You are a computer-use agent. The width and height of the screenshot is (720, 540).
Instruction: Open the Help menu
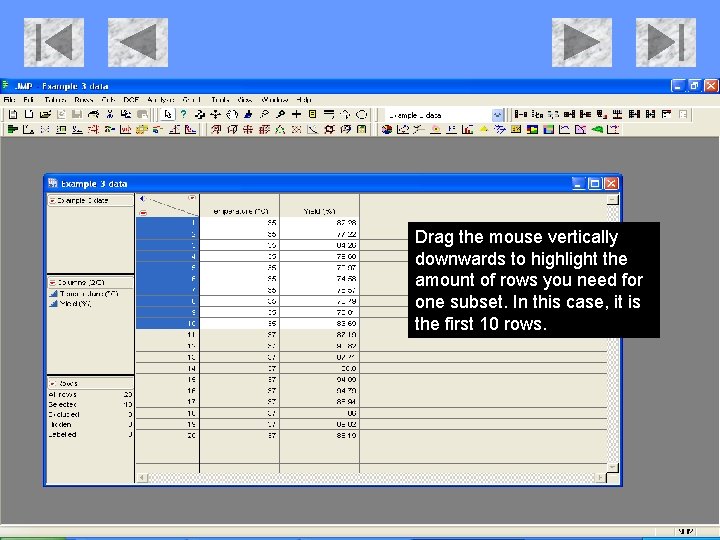click(x=304, y=100)
